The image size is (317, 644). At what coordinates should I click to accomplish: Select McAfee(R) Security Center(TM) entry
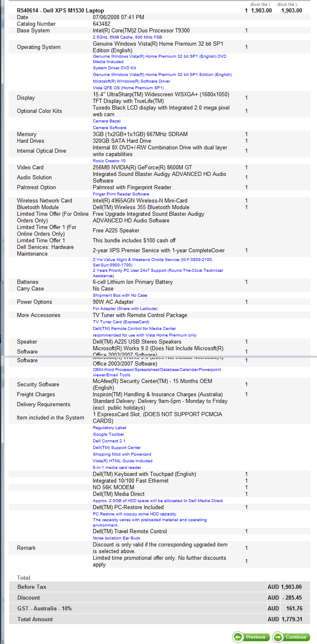(152, 384)
